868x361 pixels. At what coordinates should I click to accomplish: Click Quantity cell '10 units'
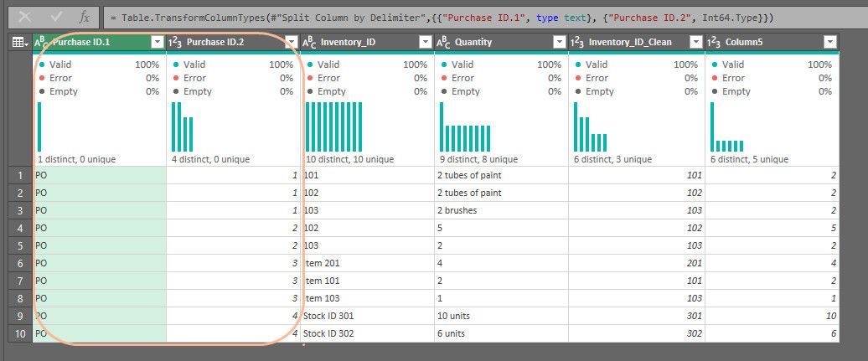(x=502, y=316)
